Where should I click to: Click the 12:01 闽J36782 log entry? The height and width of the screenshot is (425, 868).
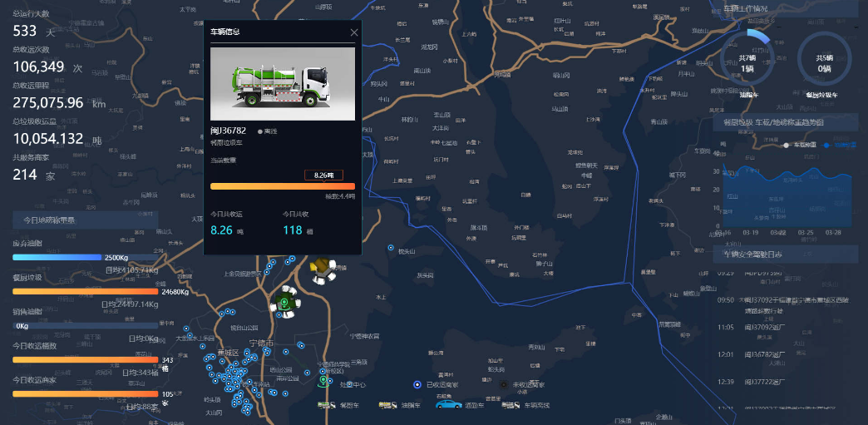pos(784,353)
